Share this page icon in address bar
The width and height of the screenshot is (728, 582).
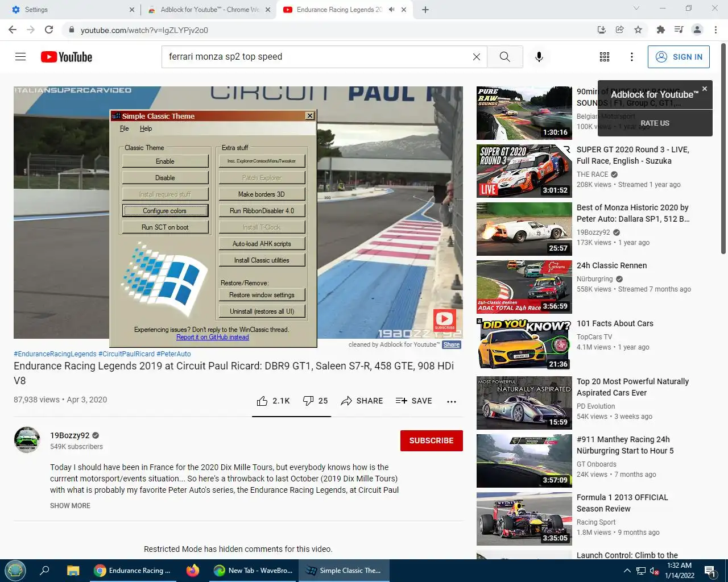[x=620, y=30]
